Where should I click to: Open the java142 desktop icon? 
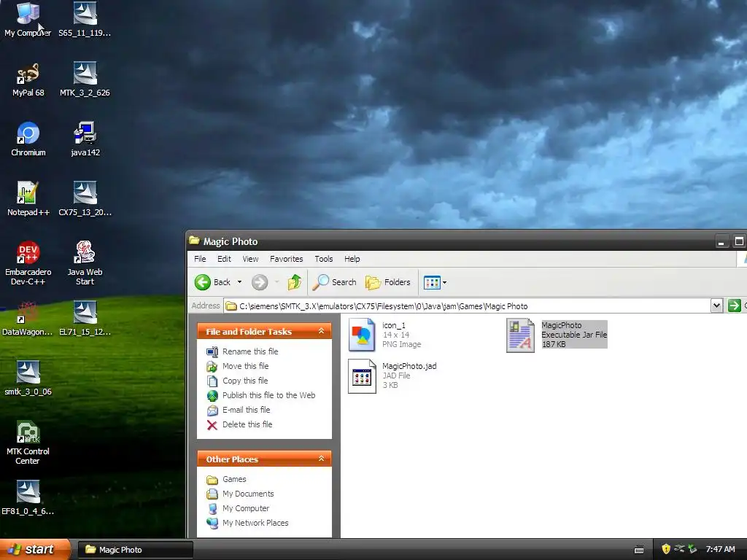pos(85,139)
